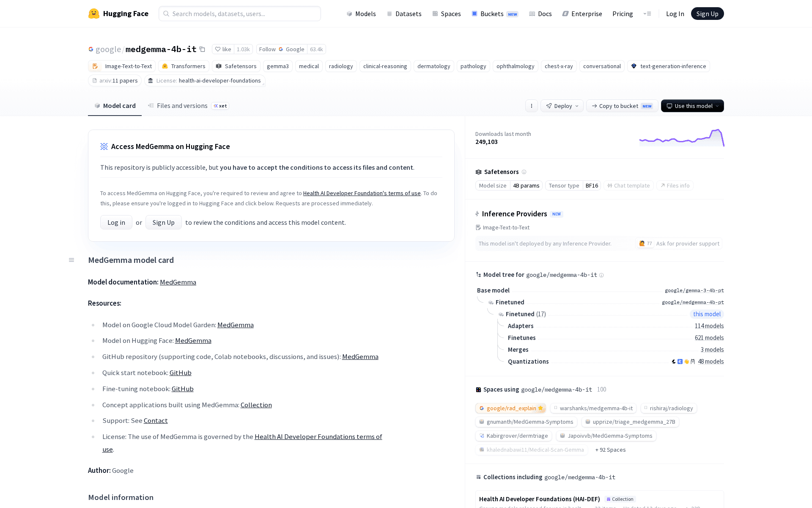Click the chest-x-ray tag
Screen dimensions: 812x508
[x=559, y=66]
